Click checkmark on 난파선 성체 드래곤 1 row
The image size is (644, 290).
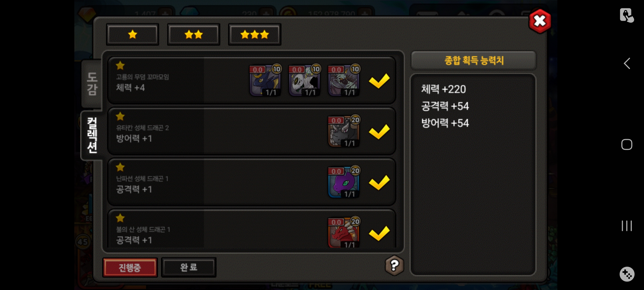point(379,182)
